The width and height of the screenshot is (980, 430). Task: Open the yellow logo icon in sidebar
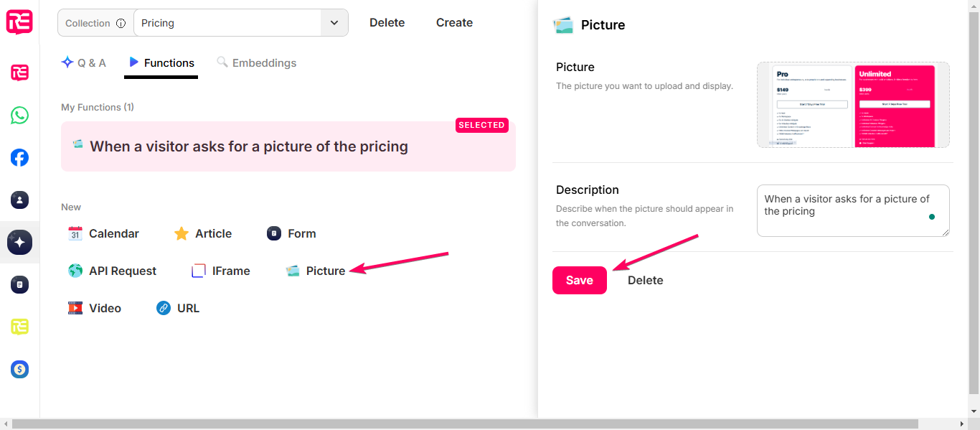click(19, 327)
